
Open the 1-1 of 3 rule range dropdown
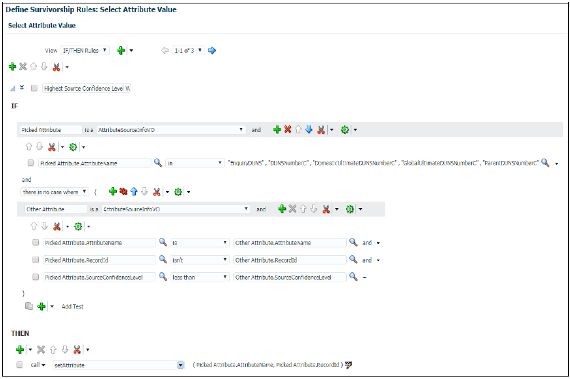coord(188,51)
